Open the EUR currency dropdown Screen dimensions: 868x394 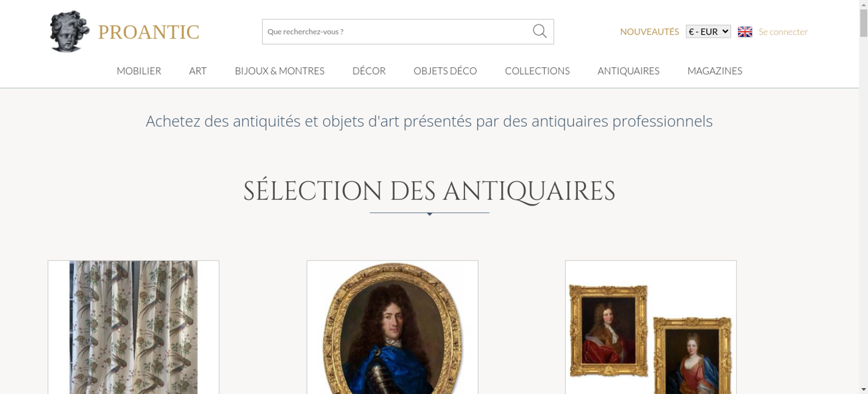click(708, 32)
